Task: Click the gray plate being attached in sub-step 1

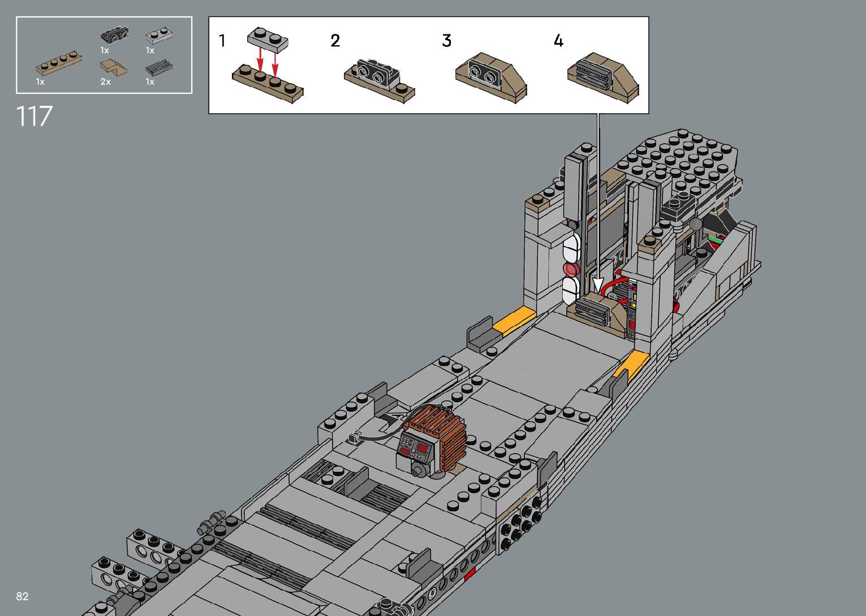Action: [268, 39]
